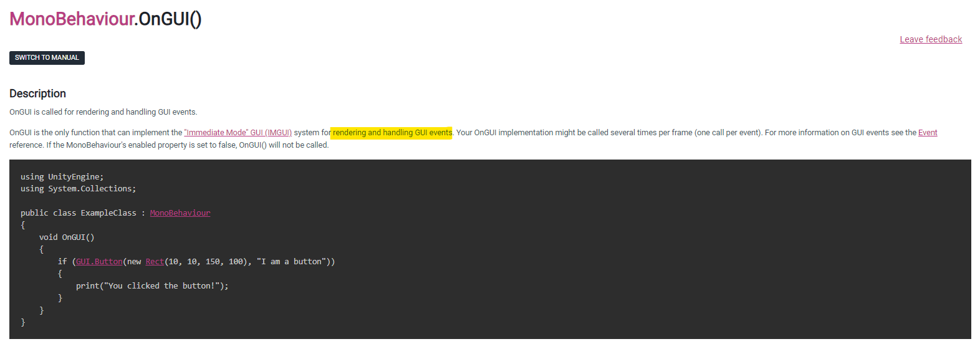Click the MonoBehaviour title link
Screen dimensions: 980x349
[72, 19]
